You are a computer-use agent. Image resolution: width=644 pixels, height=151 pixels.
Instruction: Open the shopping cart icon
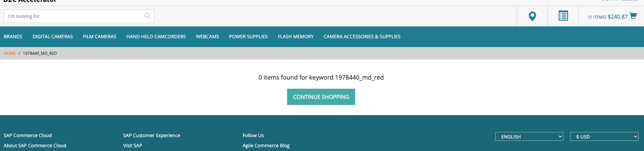633,16
